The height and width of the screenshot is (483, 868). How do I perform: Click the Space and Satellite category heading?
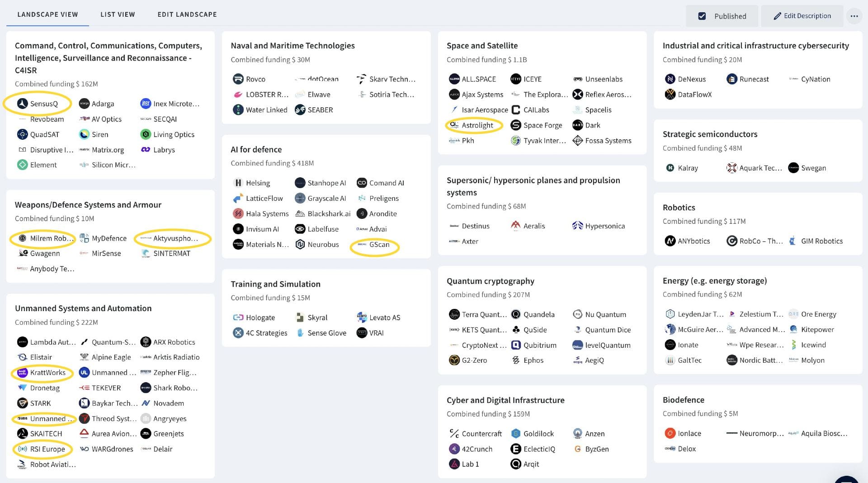coord(482,46)
